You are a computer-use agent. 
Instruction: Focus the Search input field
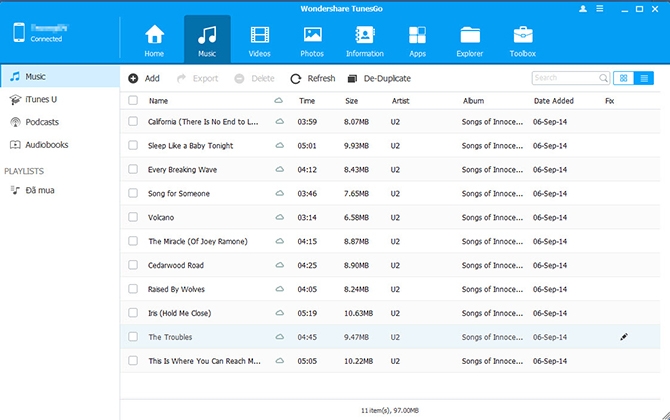click(570, 78)
